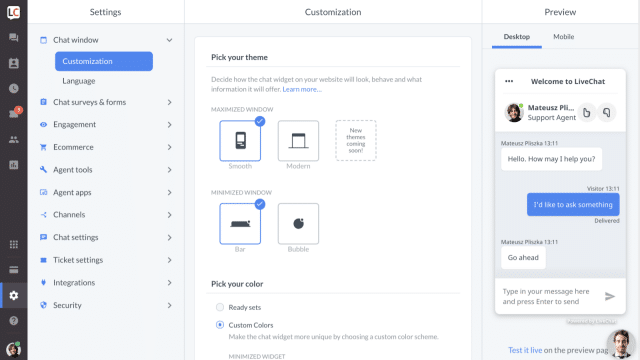The height and width of the screenshot is (360, 640).
Task: Click the 'New themes coming soon!' placeholder
Action: coord(356,140)
